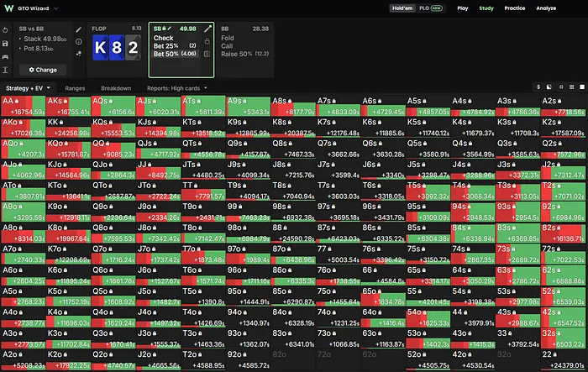Click the T5s hand cell
Viewport: 588px width, 372px height.
(x=428, y=191)
